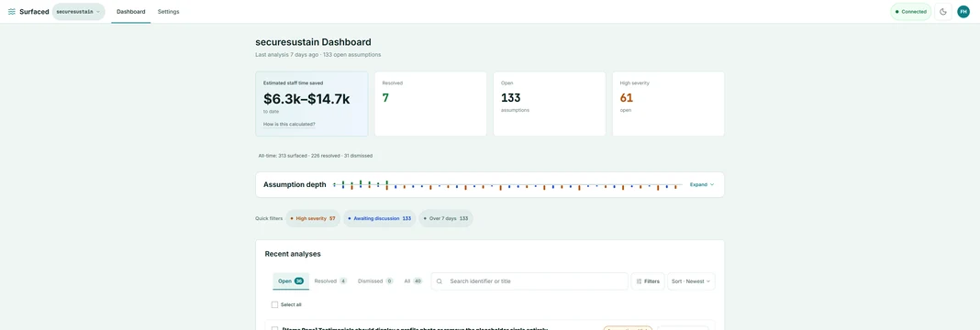Image resolution: width=980 pixels, height=330 pixels.
Task: Open the FH user avatar menu
Action: [963, 11]
